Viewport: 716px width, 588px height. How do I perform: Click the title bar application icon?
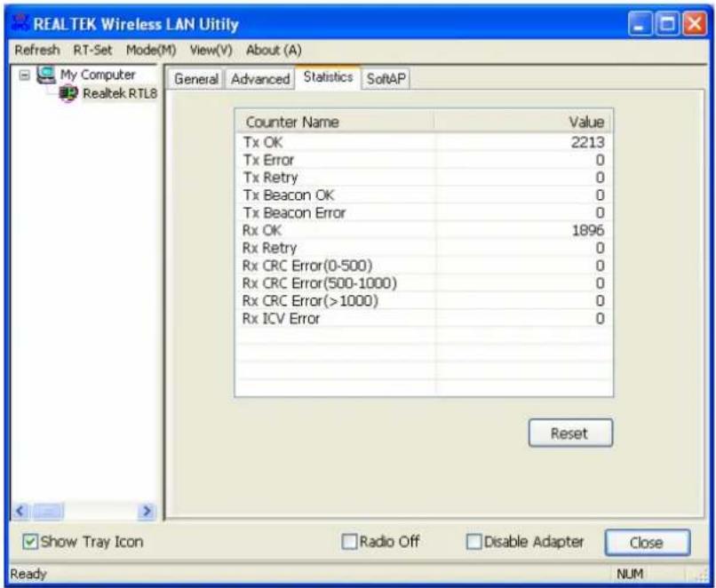[x=20, y=24]
